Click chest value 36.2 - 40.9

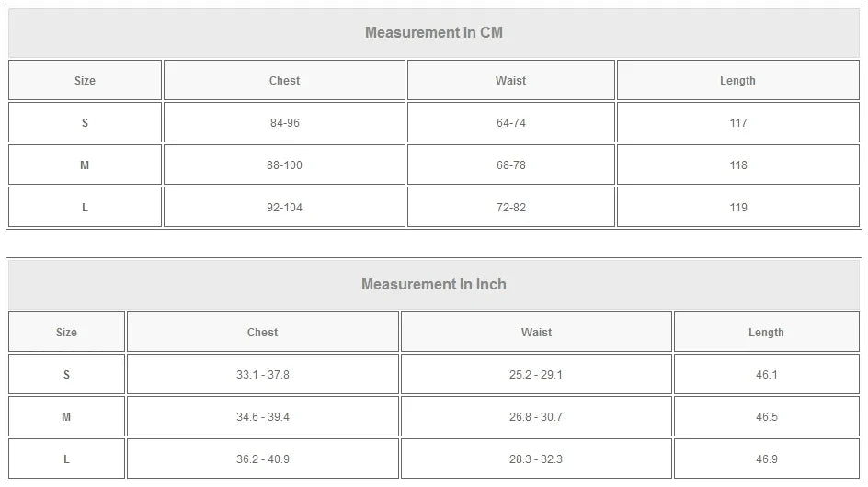click(262, 459)
